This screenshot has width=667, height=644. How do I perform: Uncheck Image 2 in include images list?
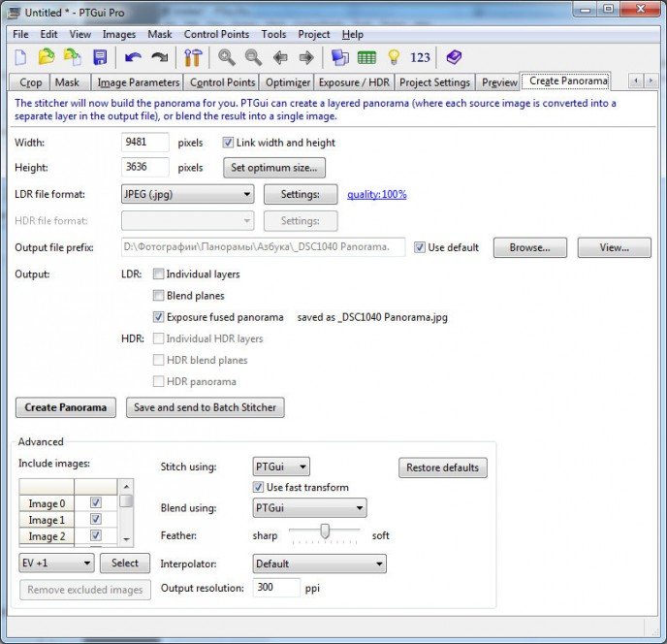tap(96, 535)
